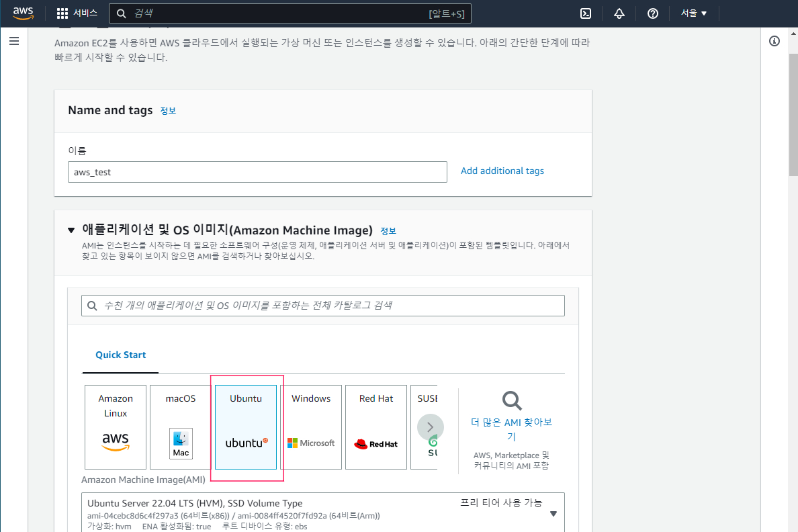Select the Red Hat AMI tile
This screenshot has height=532, width=798.
376,427
